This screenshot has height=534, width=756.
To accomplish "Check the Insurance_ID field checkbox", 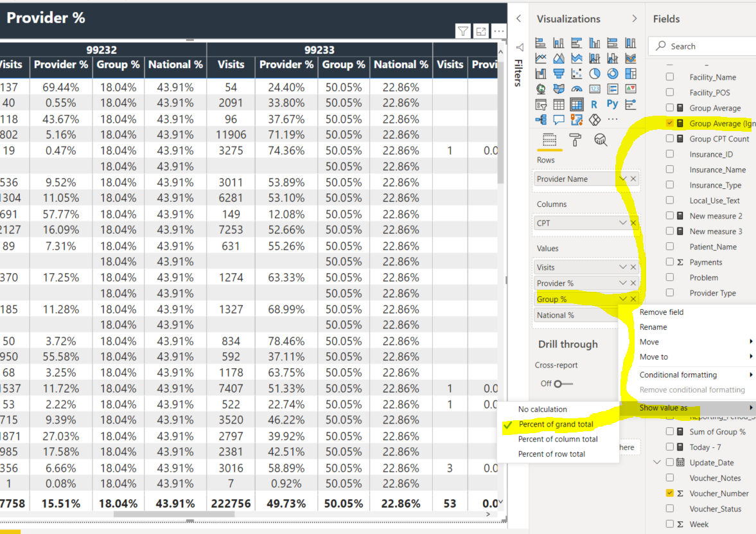I will click(670, 154).
